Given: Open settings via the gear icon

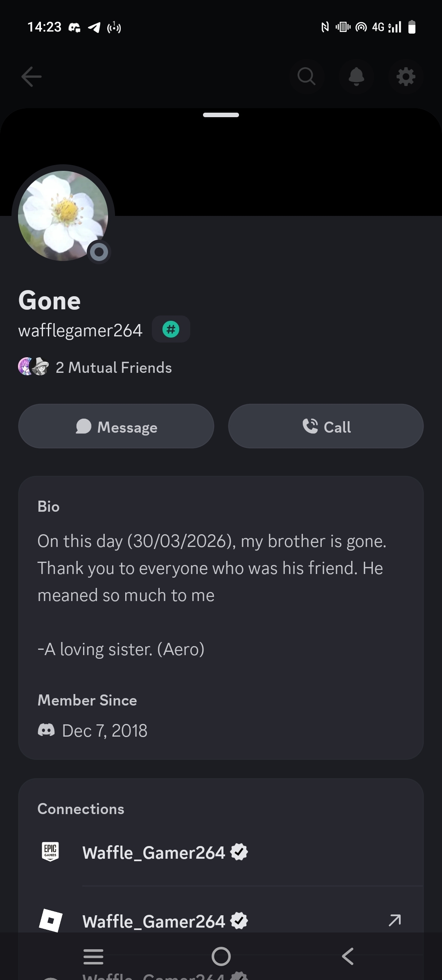Looking at the screenshot, I should (x=406, y=77).
